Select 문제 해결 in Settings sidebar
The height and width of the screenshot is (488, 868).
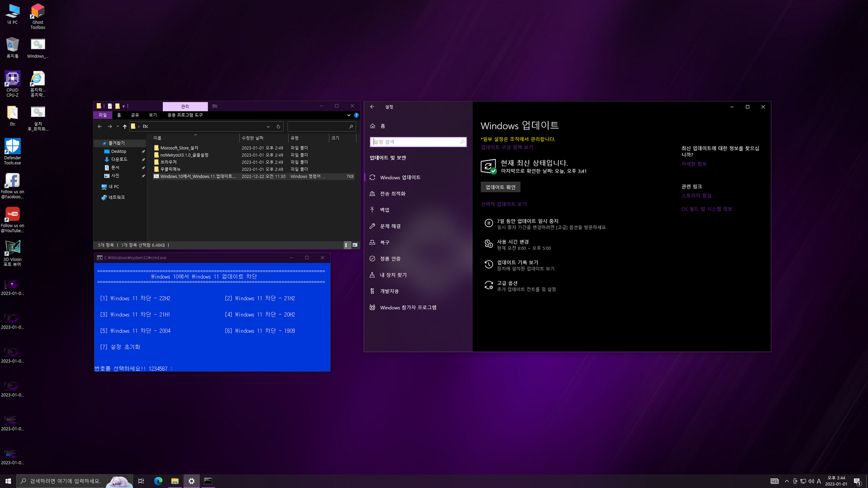pyautogui.click(x=418, y=226)
